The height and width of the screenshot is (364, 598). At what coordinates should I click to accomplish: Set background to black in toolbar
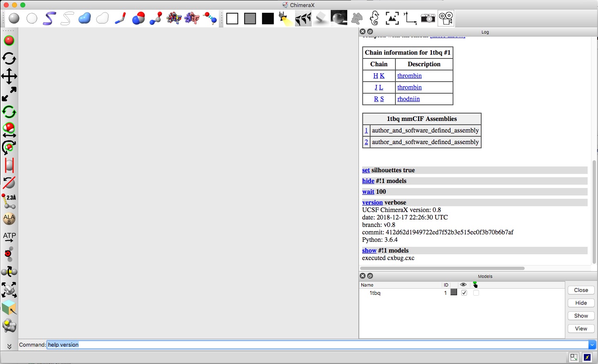(268, 19)
